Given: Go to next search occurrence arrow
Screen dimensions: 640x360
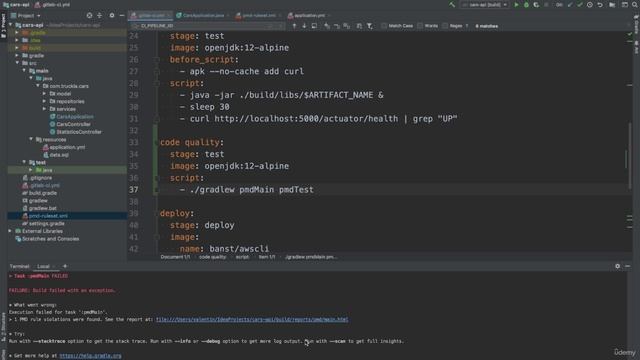Looking at the screenshot, I should click(x=304, y=26).
